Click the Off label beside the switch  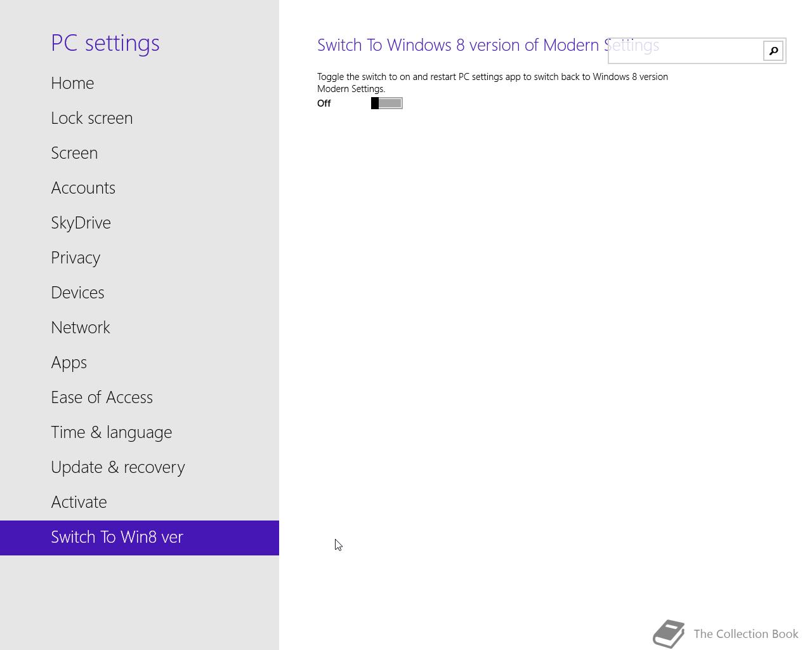pyautogui.click(x=324, y=103)
